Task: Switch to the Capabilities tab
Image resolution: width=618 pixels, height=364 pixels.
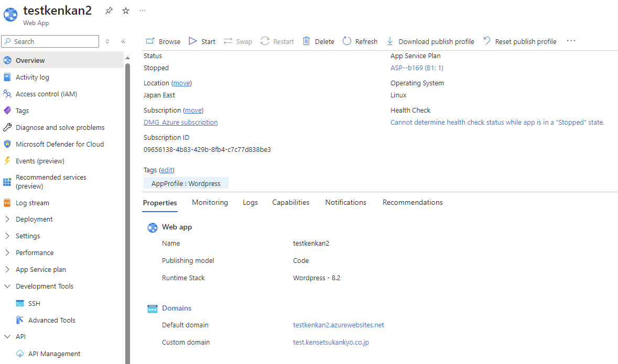Action: click(291, 203)
